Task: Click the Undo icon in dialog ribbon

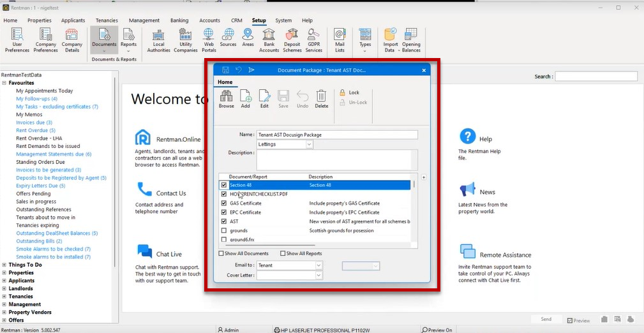Action: 303,99
